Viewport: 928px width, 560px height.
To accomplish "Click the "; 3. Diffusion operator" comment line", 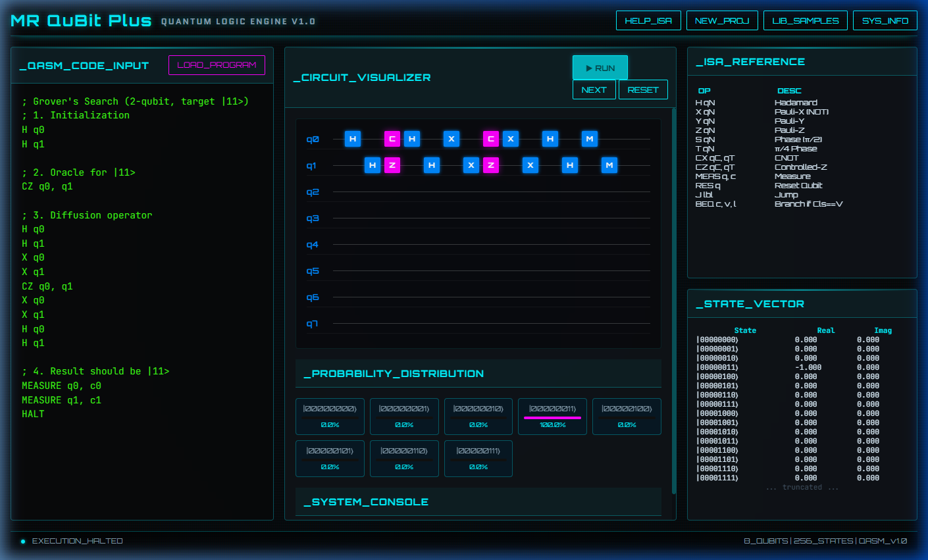I will coord(87,215).
